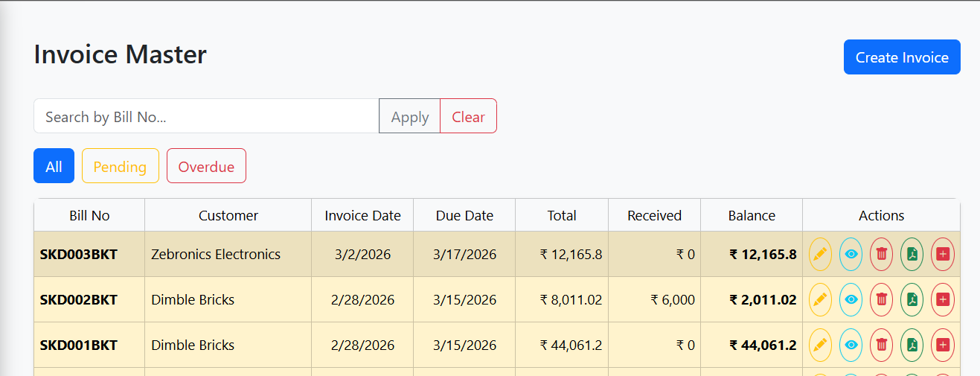Download PDF for invoice SKD001BKT
This screenshot has height=376, width=980.
(912, 345)
